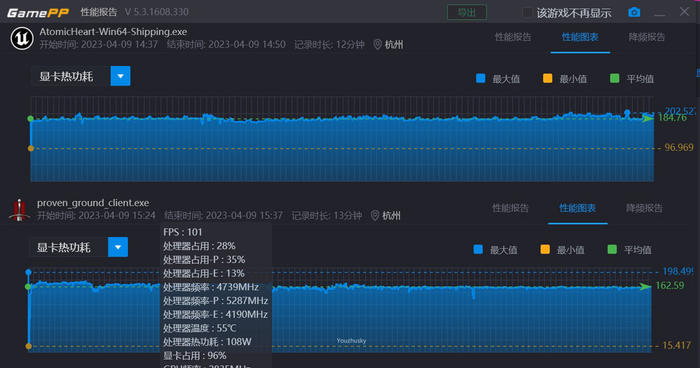The width and height of the screenshot is (700, 368).
Task: Switch to proven_ground 性能报告 tab
Action: (510, 208)
